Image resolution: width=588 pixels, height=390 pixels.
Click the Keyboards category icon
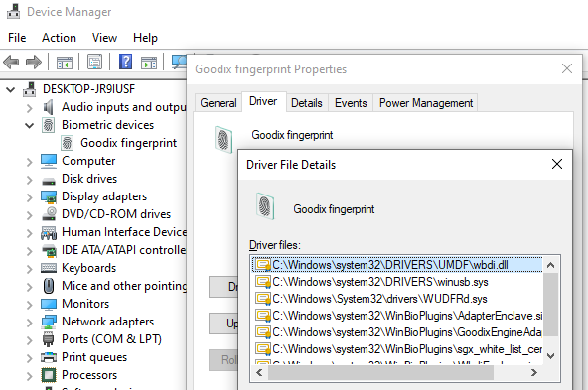coord(49,268)
